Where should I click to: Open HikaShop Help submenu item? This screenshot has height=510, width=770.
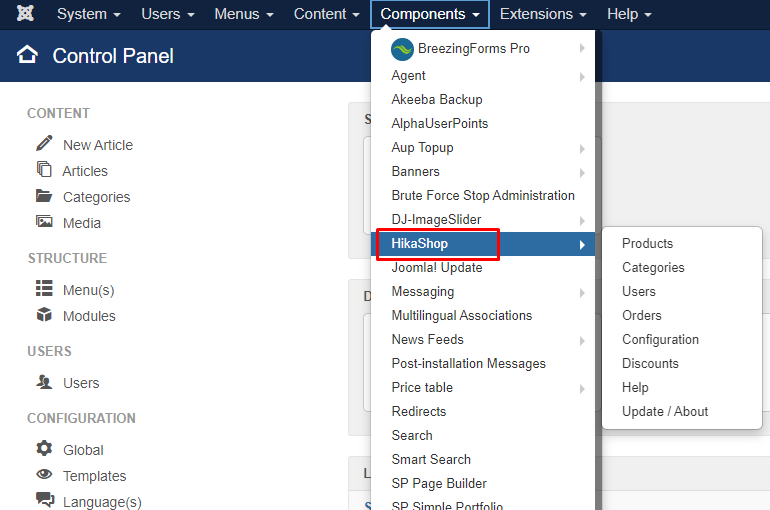(x=635, y=388)
